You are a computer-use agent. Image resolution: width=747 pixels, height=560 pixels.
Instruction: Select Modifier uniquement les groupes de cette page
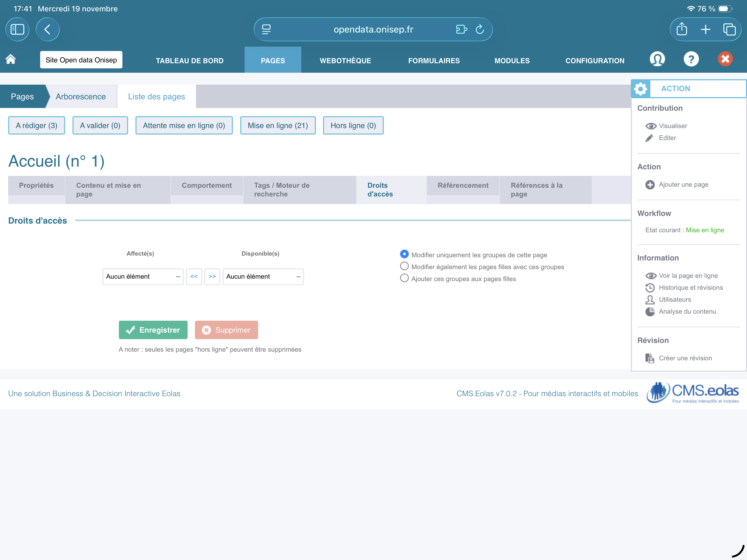[404, 254]
